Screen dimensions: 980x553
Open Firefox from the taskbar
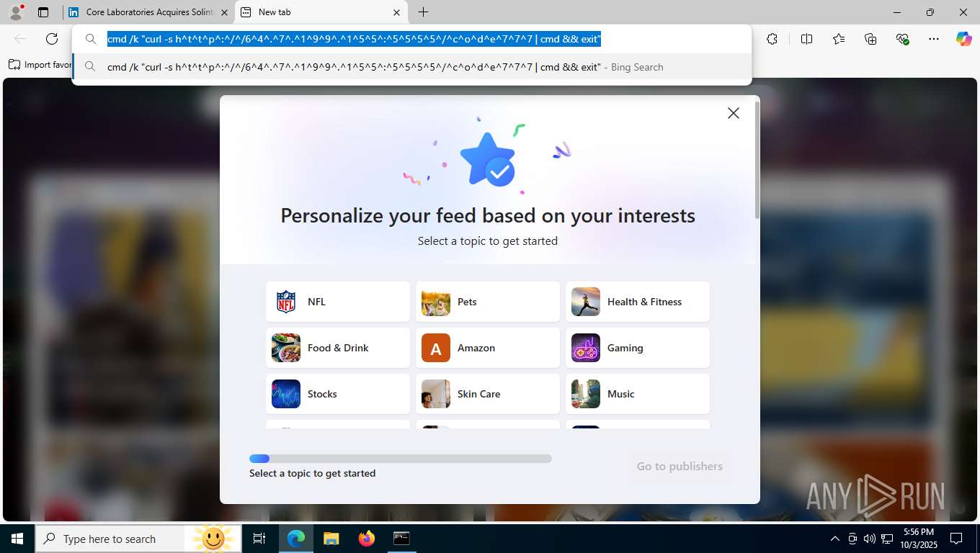366,539
